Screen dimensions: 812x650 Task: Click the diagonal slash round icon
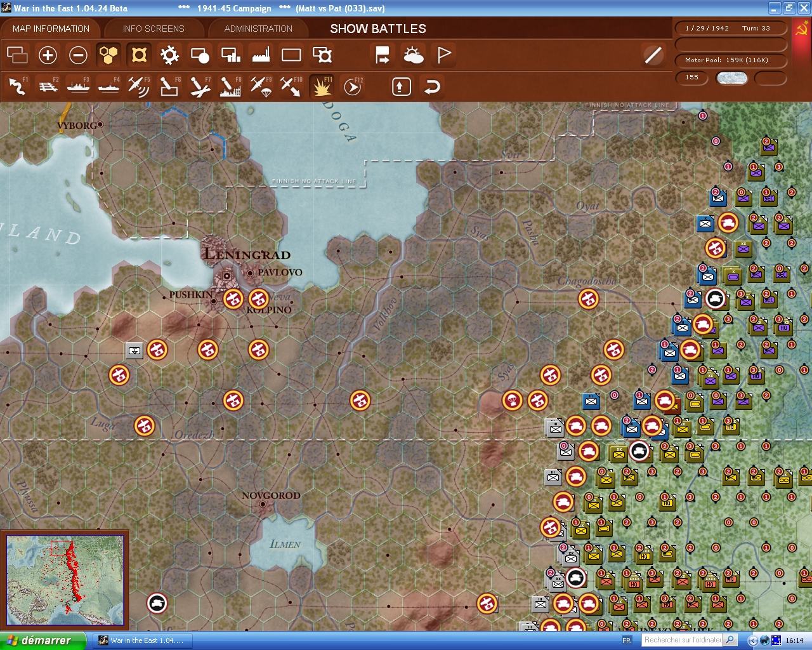pos(653,55)
